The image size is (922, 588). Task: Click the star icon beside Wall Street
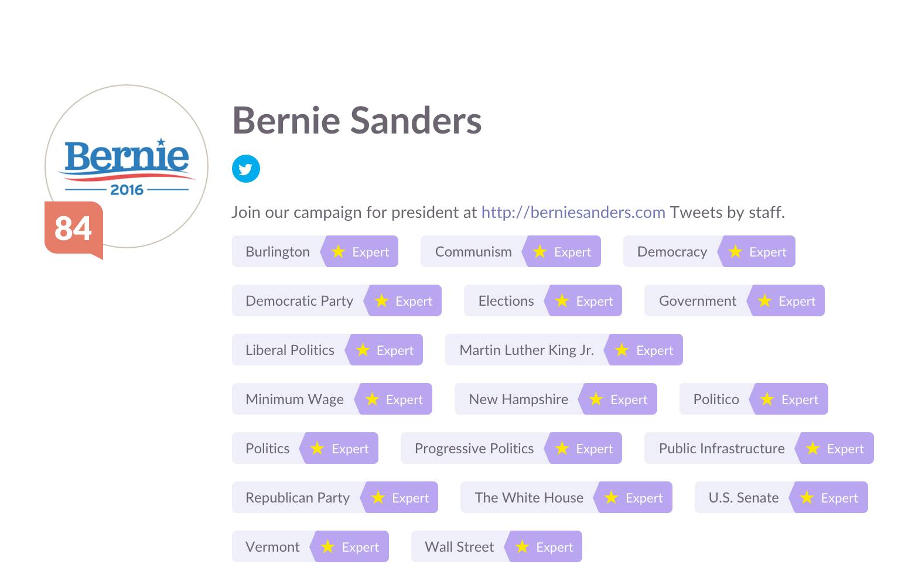click(x=522, y=547)
